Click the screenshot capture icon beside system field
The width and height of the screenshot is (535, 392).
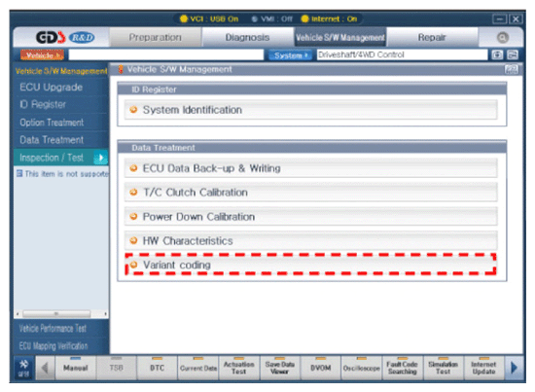(497, 54)
